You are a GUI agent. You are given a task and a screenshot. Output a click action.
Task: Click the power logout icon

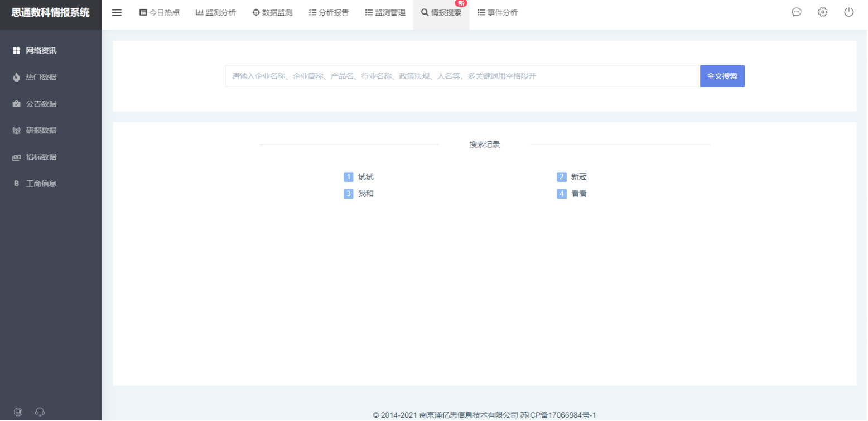pos(848,12)
